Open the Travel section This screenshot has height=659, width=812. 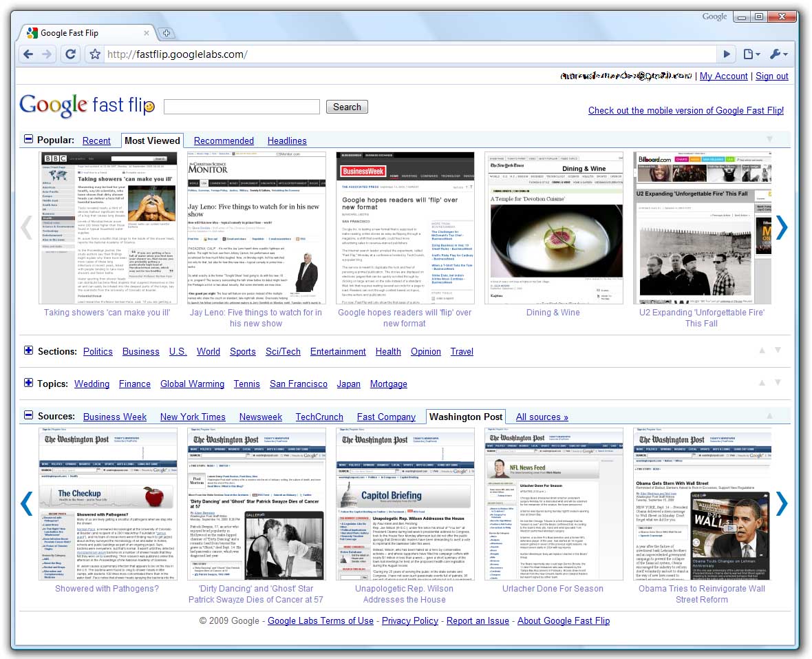point(462,352)
